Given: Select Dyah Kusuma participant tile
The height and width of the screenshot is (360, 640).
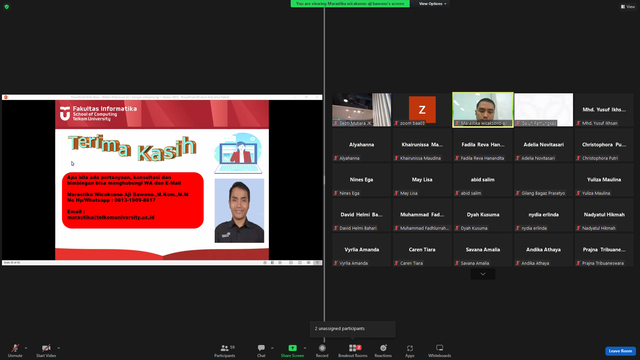Looking at the screenshot, I should tap(483, 215).
